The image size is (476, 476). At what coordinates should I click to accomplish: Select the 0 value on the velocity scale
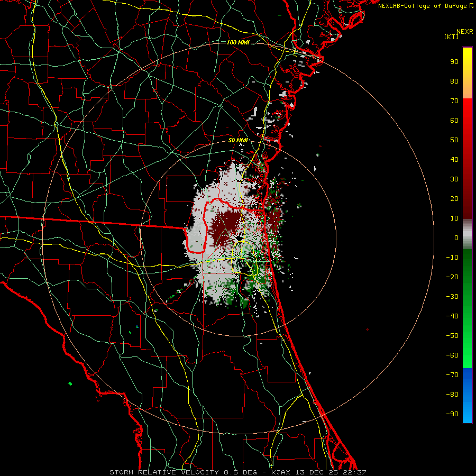pyautogui.click(x=456, y=237)
